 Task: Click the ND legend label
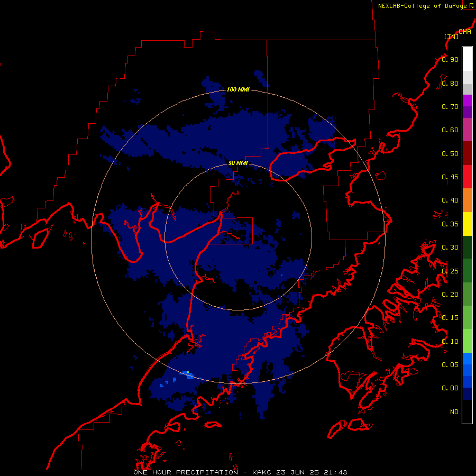coord(454,412)
